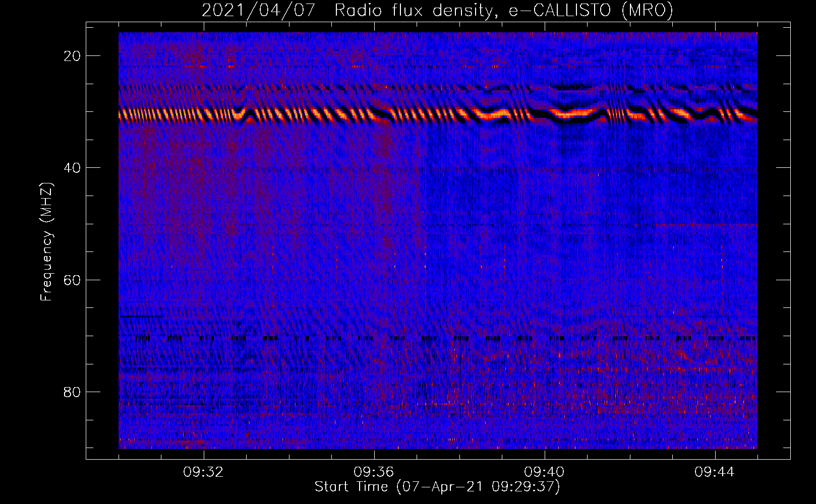Click the 09:44 time axis label

pyautogui.click(x=715, y=472)
